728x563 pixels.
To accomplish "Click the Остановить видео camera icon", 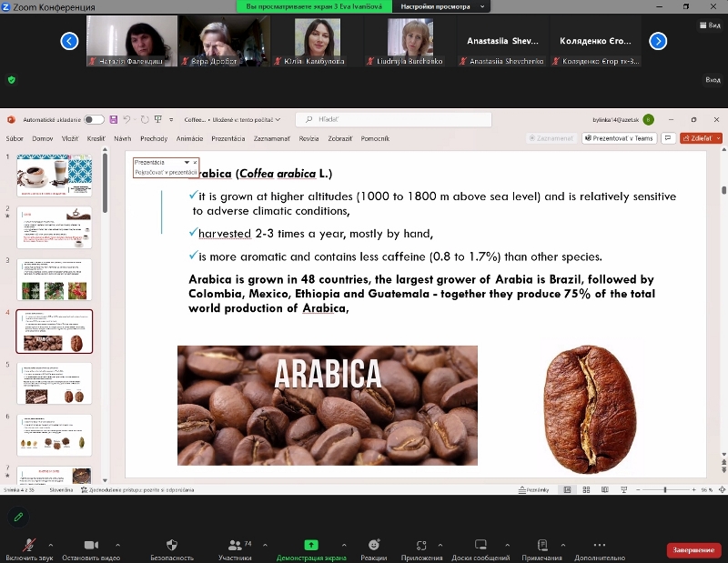I will [91, 544].
